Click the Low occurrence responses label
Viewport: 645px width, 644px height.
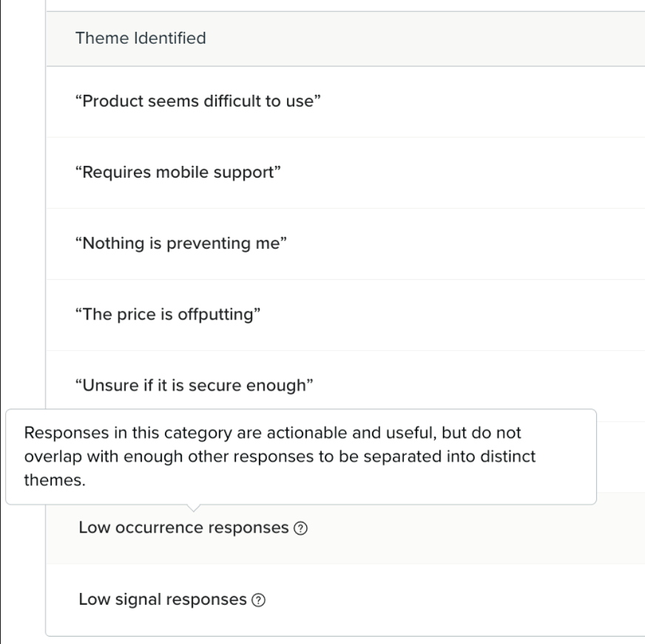tap(183, 528)
